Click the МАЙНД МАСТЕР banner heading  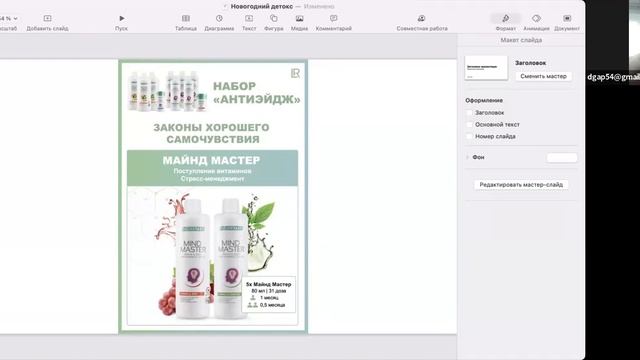click(211, 160)
